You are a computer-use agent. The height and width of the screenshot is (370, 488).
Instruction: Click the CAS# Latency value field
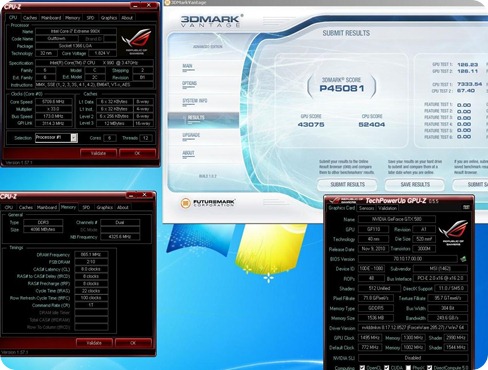pyautogui.click(x=91, y=269)
